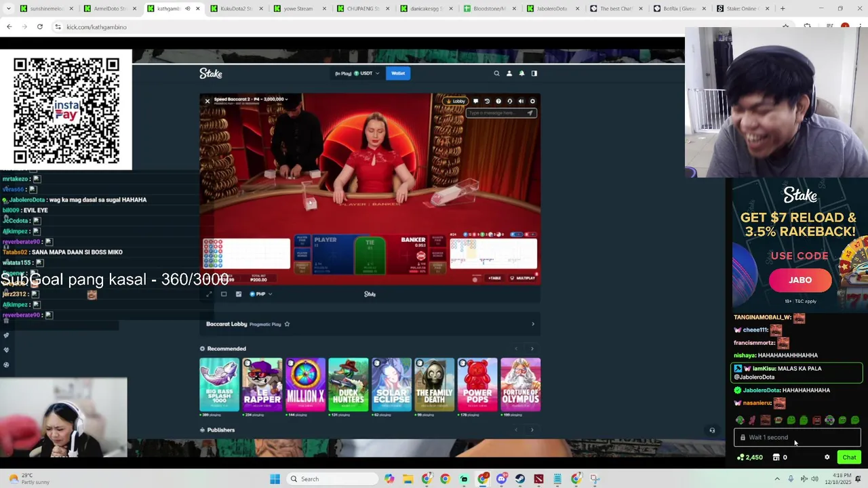Open a new browser tab
The width and height of the screenshot is (868, 488).
783,9
